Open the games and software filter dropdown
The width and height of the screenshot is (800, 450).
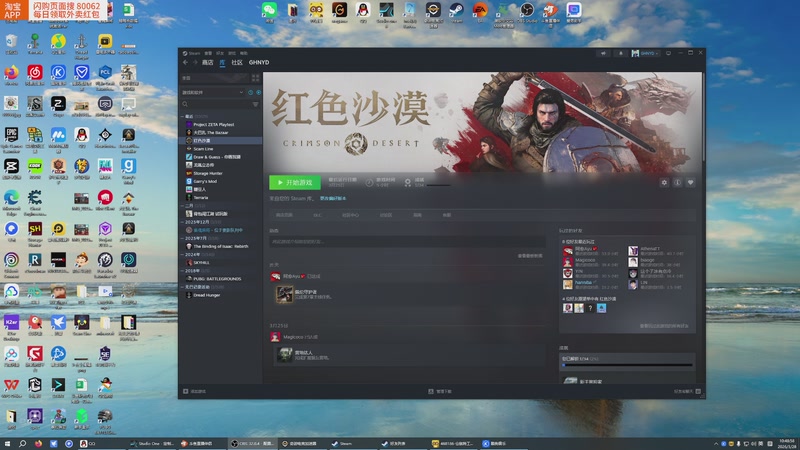pos(213,92)
